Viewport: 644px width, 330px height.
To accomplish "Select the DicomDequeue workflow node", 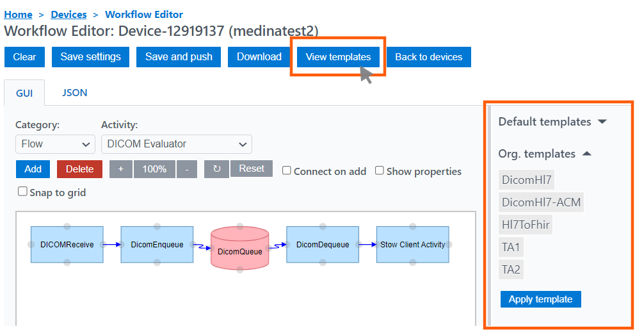I will [x=323, y=244].
